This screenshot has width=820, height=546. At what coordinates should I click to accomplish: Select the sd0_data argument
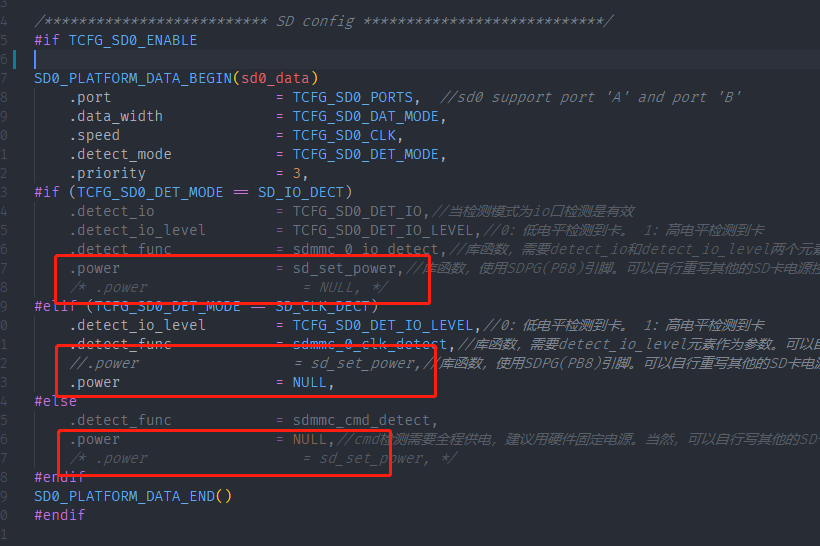pyautogui.click(x=275, y=78)
